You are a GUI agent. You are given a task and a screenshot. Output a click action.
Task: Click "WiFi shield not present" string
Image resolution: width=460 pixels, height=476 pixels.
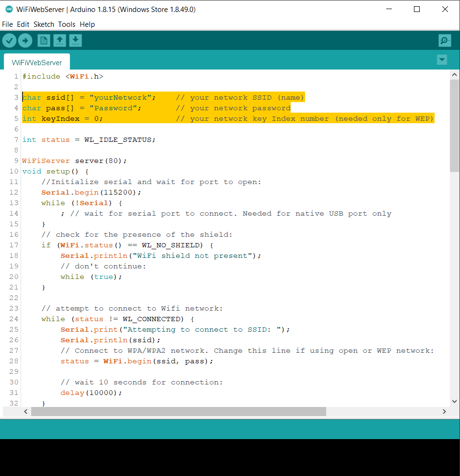tap(193, 255)
